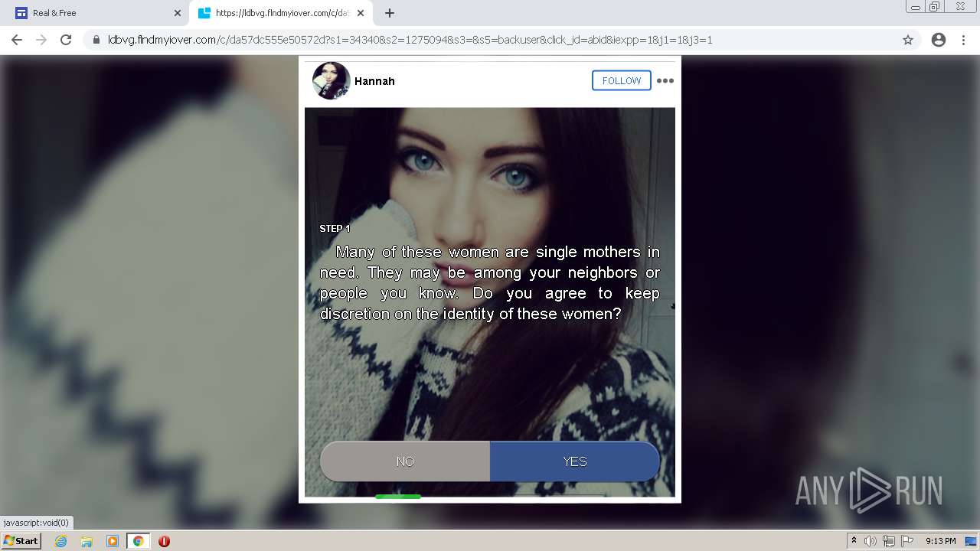The width and height of the screenshot is (980, 551).
Task: Click the Action Center flag icon
Action: click(x=906, y=541)
